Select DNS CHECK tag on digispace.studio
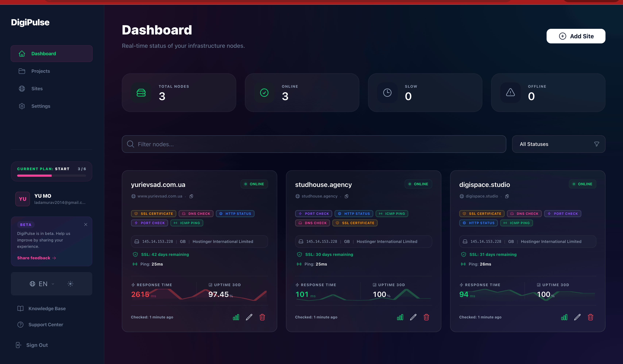This screenshot has width=623, height=364. tap(524, 213)
